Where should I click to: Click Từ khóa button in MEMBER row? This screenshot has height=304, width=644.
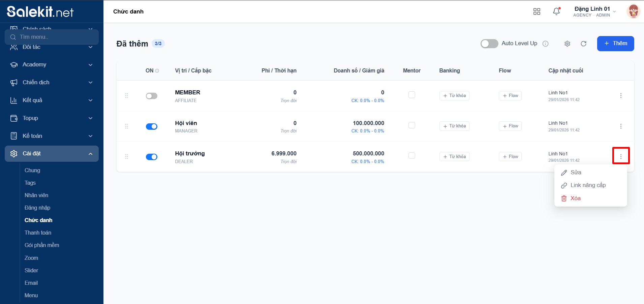coord(454,96)
